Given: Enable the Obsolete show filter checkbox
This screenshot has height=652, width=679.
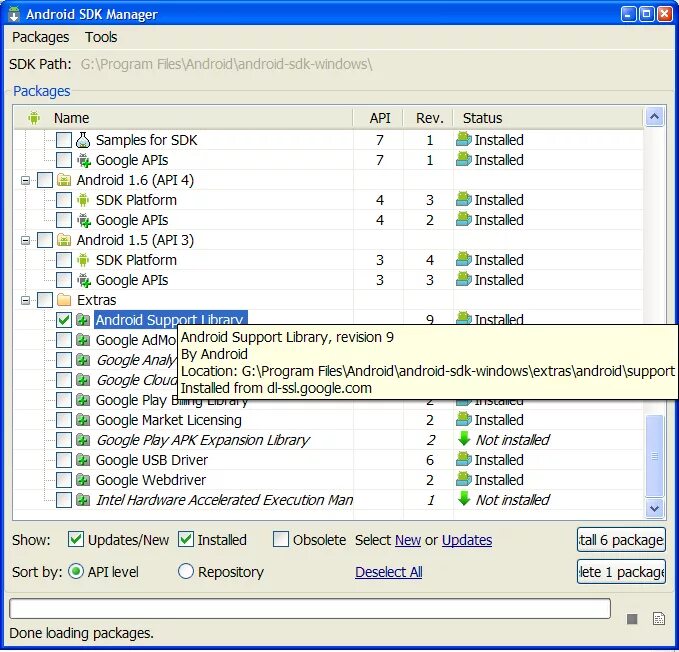Looking at the screenshot, I should point(281,540).
